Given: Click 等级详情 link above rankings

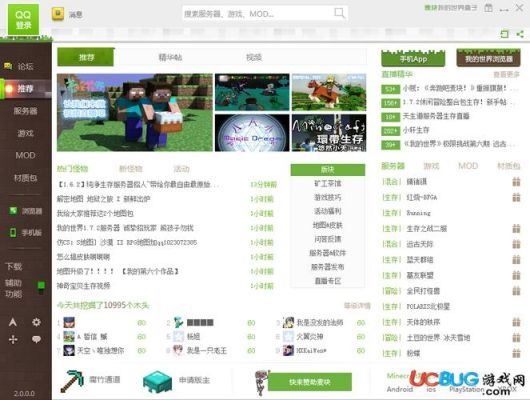Looking at the screenshot, I should coord(357,306).
